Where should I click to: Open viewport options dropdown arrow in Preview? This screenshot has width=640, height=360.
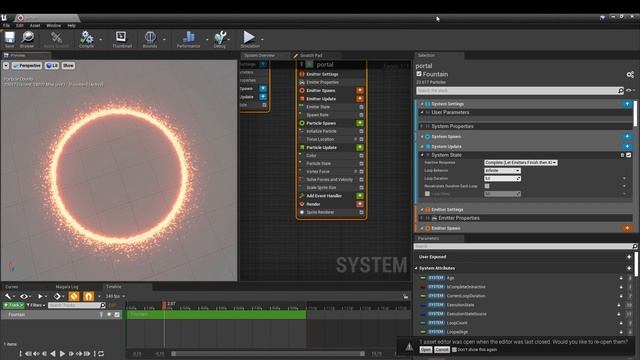[x=6, y=65]
